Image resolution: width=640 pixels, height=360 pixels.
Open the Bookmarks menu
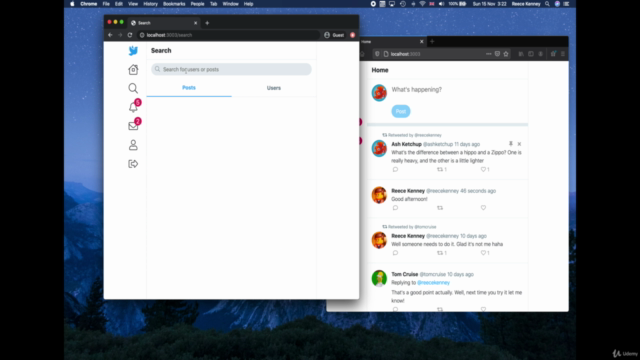coord(174,4)
